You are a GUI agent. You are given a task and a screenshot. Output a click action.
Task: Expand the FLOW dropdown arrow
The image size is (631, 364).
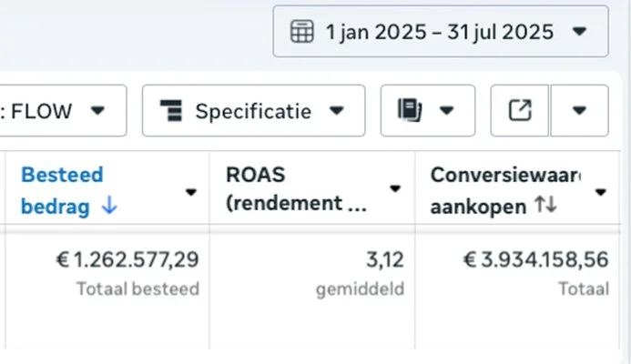click(97, 111)
